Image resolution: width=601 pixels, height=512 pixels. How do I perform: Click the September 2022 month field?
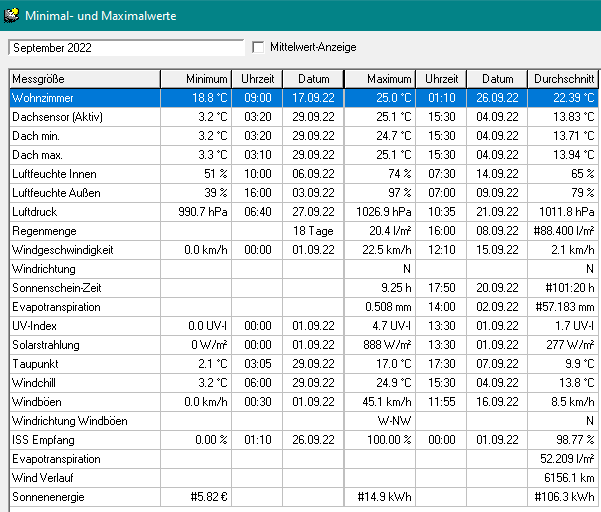coord(125,47)
